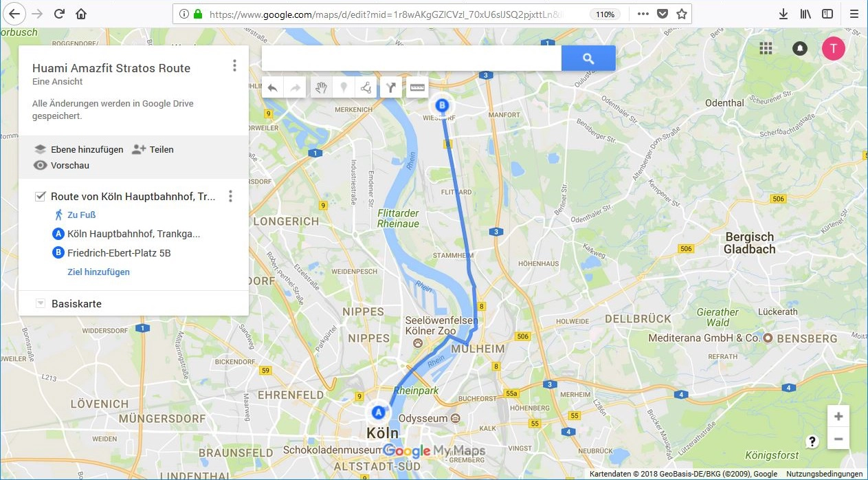Click Teilen to share the map
The height and width of the screenshot is (480, 868).
pos(153,149)
